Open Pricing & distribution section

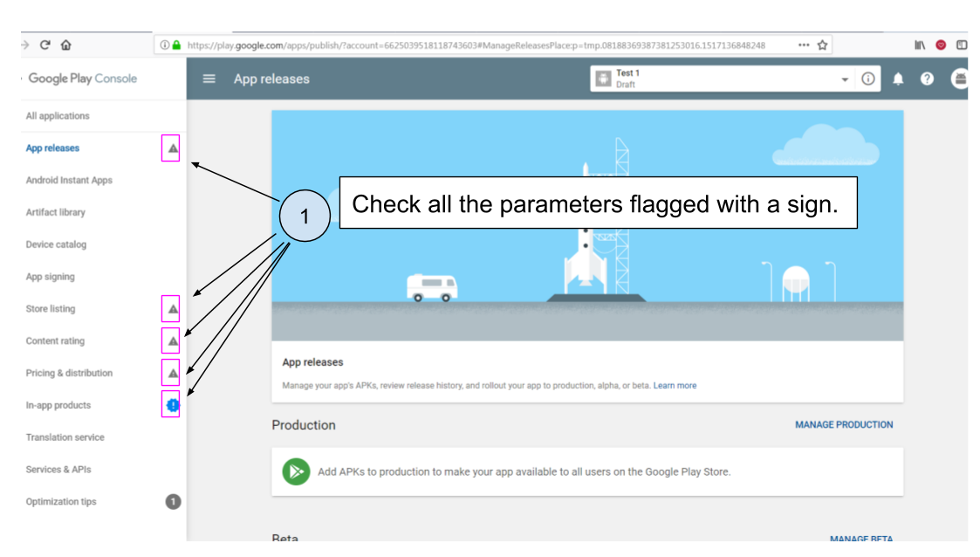point(69,373)
